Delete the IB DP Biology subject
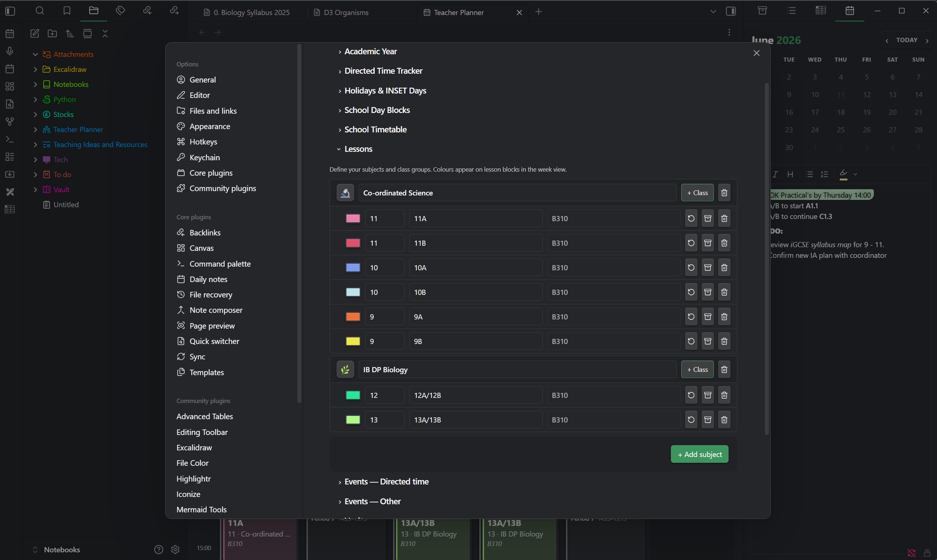 click(724, 369)
